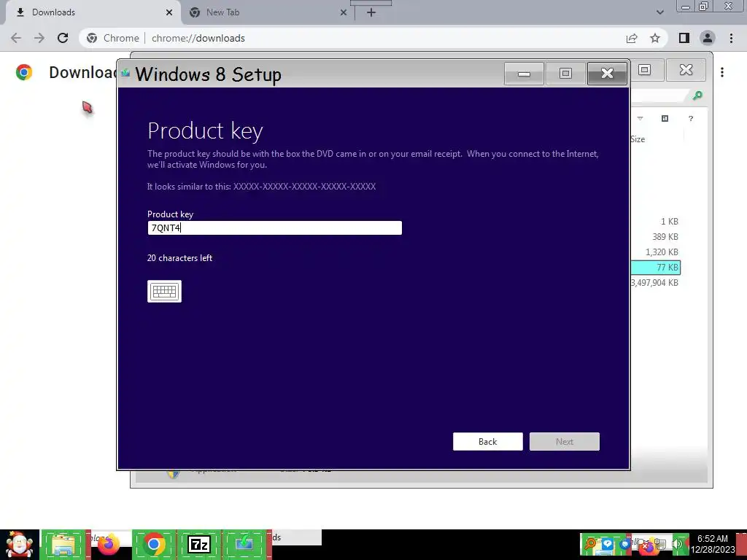Open the volume speaker tray icon
Image resolution: width=747 pixels, height=560 pixels.
point(678,544)
